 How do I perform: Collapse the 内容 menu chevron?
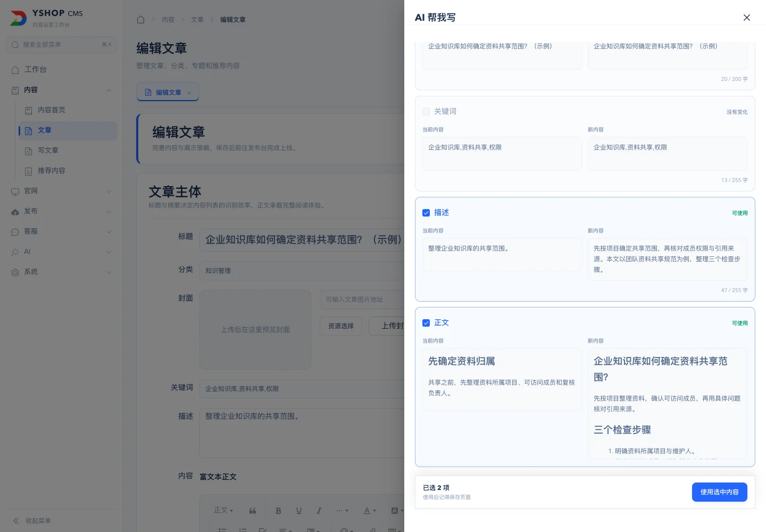109,90
